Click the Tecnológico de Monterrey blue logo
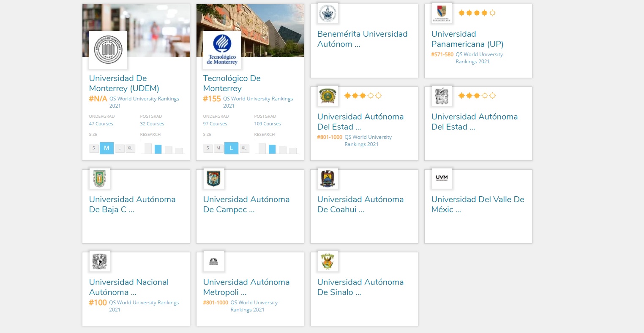This screenshot has width=644, height=333. point(222,50)
